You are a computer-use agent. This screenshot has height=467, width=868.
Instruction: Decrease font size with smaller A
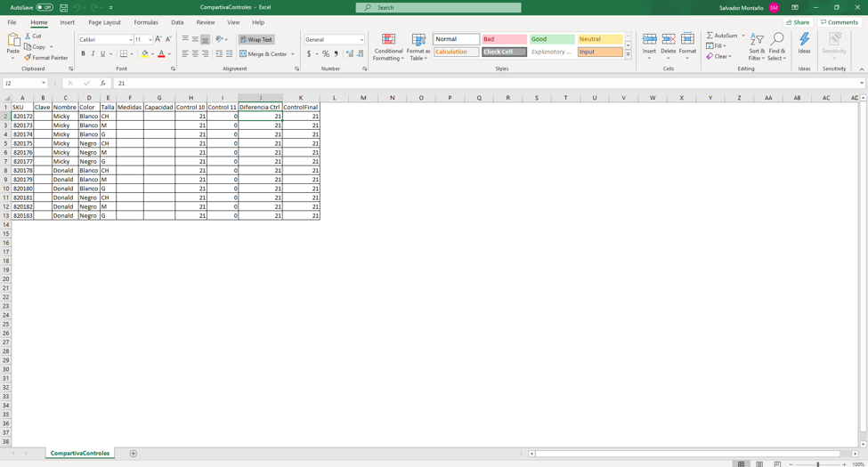pyautogui.click(x=168, y=39)
